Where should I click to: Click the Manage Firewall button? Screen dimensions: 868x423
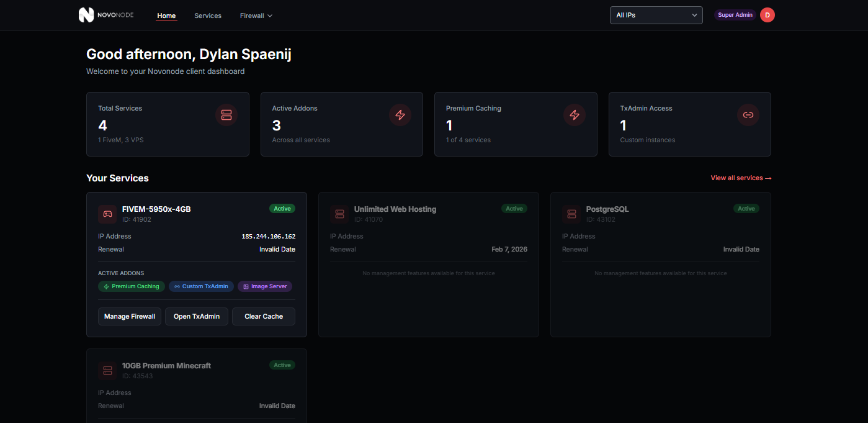[130, 316]
